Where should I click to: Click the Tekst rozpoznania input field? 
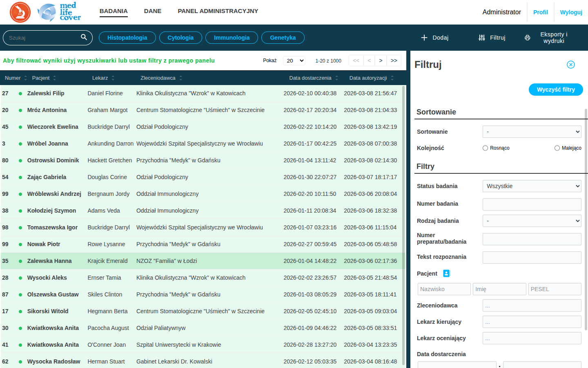532,258
